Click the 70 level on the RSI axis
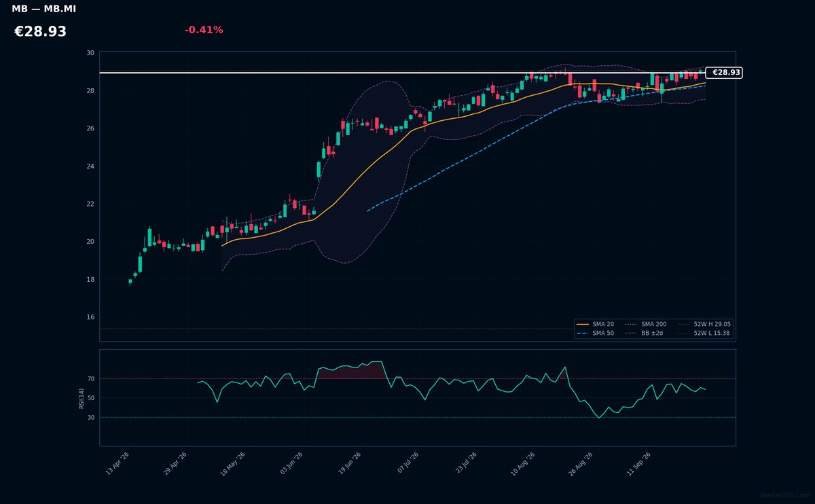This screenshot has width=815, height=504. [x=90, y=379]
